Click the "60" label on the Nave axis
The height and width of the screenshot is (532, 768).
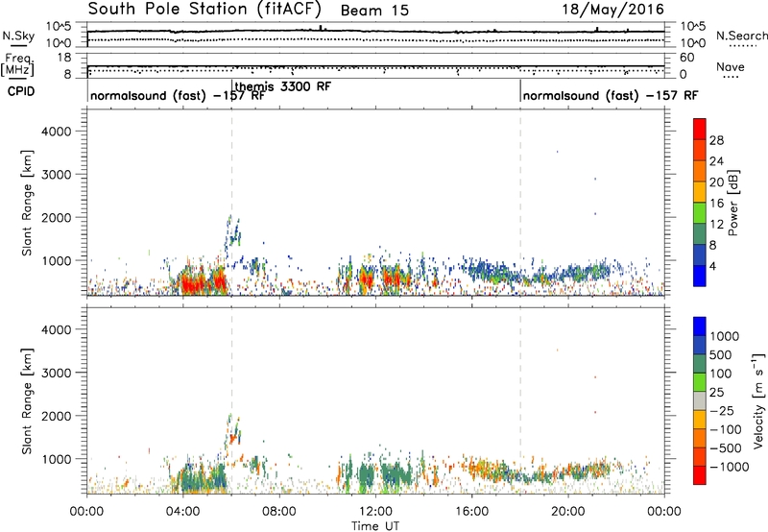(686, 58)
